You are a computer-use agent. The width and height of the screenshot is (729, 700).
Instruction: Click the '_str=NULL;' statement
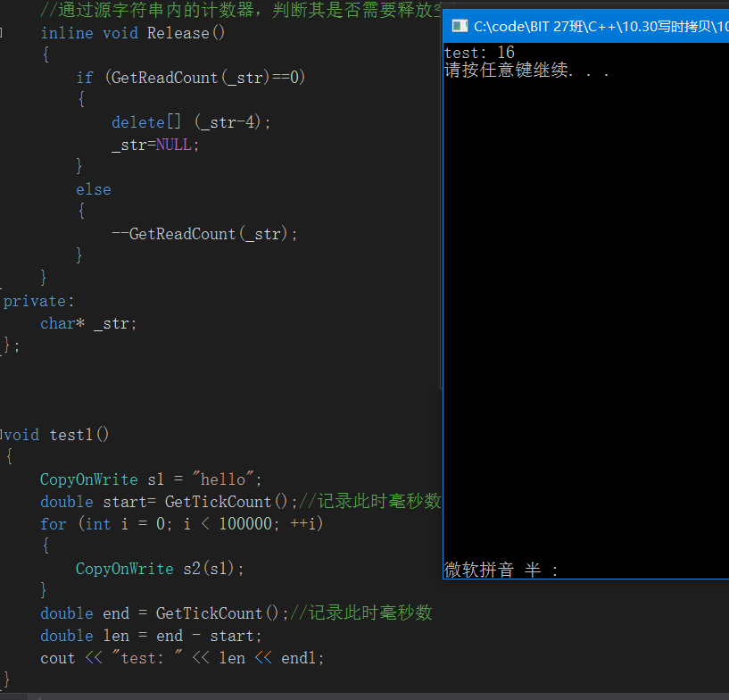point(155,145)
